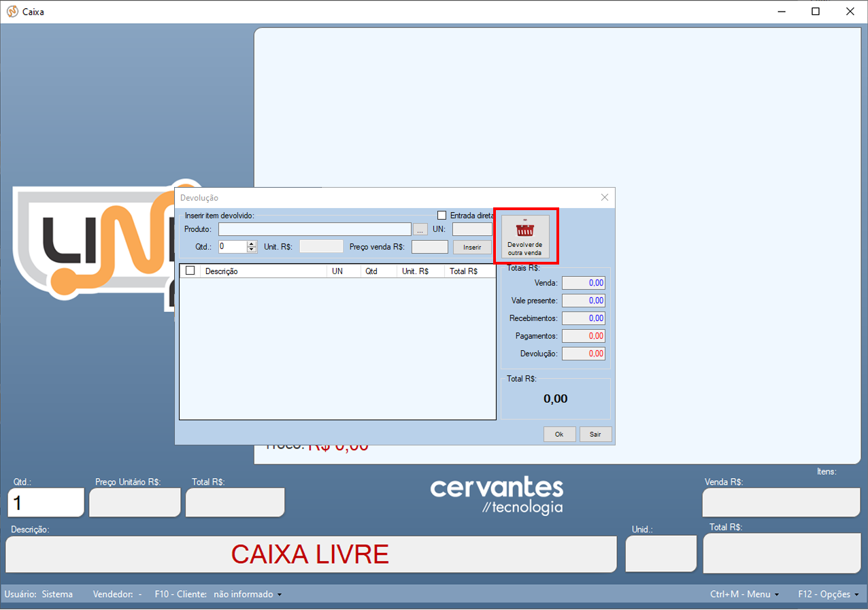This screenshot has width=868, height=610.
Task: Close the Caixa main window
Action: tap(850, 12)
